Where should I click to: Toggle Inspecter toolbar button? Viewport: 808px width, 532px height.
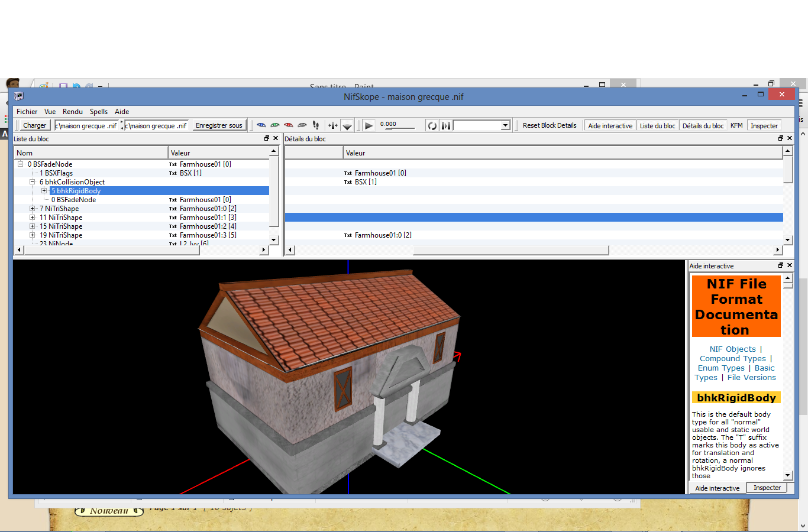(x=764, y=125)
